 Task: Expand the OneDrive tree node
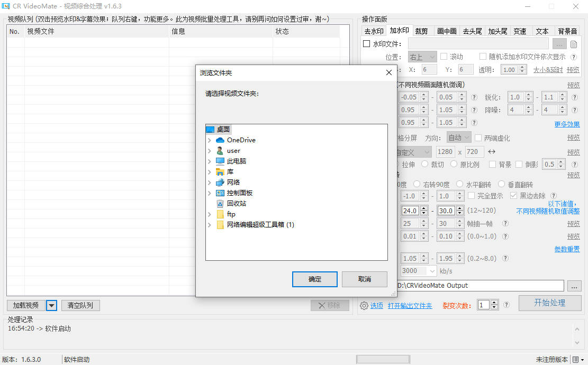pos(210,140)
